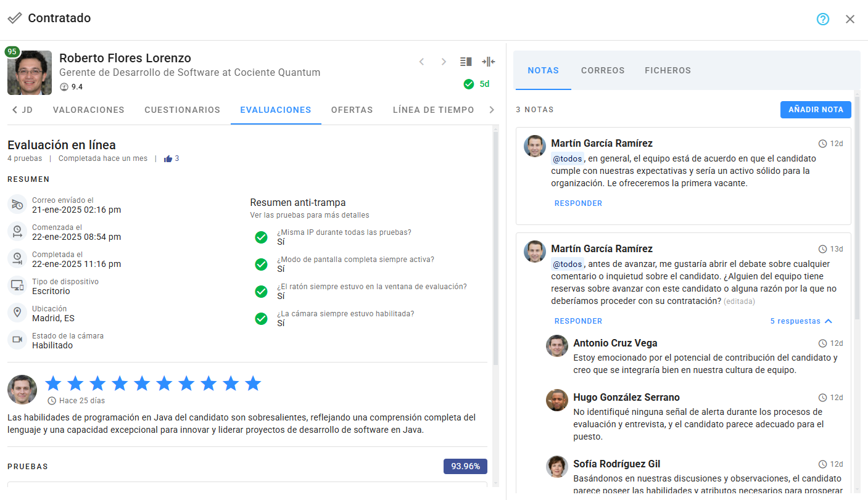Click the fullscreen mode green check indicator
Image resolution: width=868 pixels, height=500 pixels.
click(261, 264)
